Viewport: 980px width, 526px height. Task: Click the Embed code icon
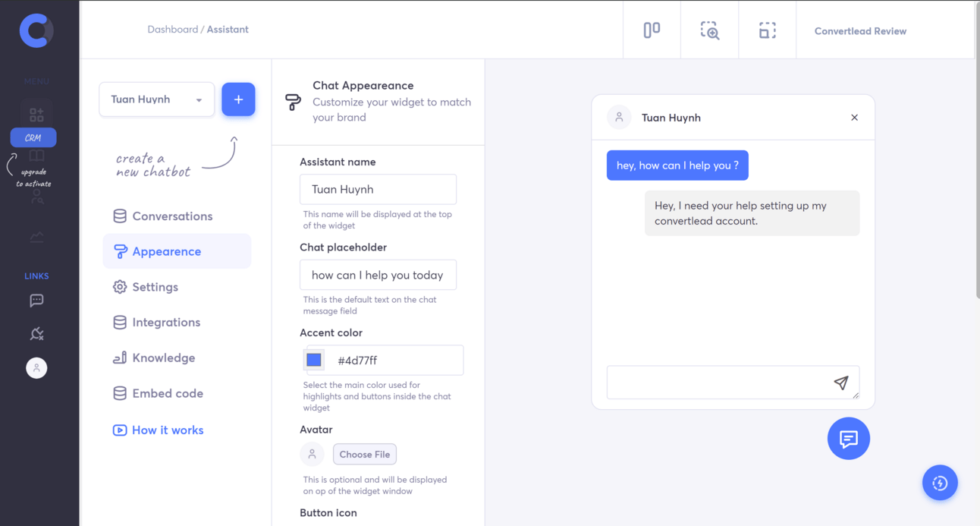click(x=120, y=393)
